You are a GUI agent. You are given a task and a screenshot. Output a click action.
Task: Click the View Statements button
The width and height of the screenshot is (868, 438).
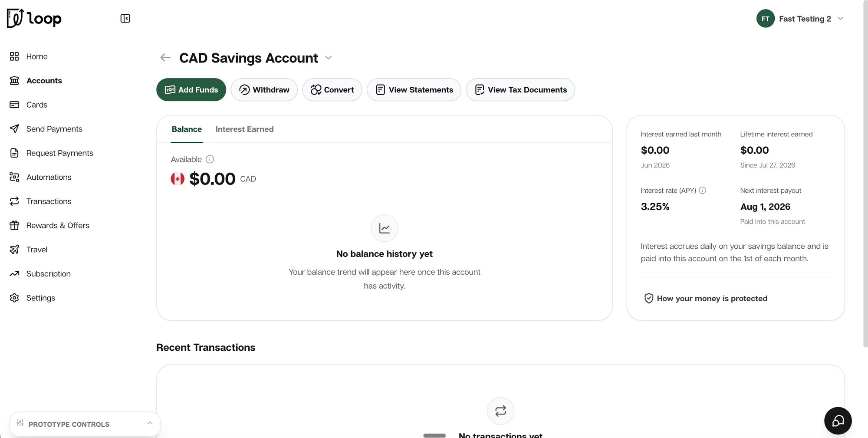click(x=414, y=90)
